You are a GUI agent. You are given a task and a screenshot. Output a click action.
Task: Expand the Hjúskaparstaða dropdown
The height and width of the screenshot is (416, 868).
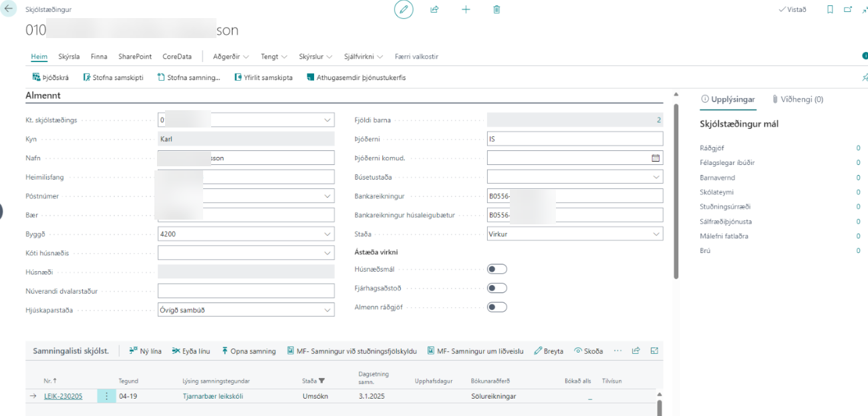(x=327, y=310)
